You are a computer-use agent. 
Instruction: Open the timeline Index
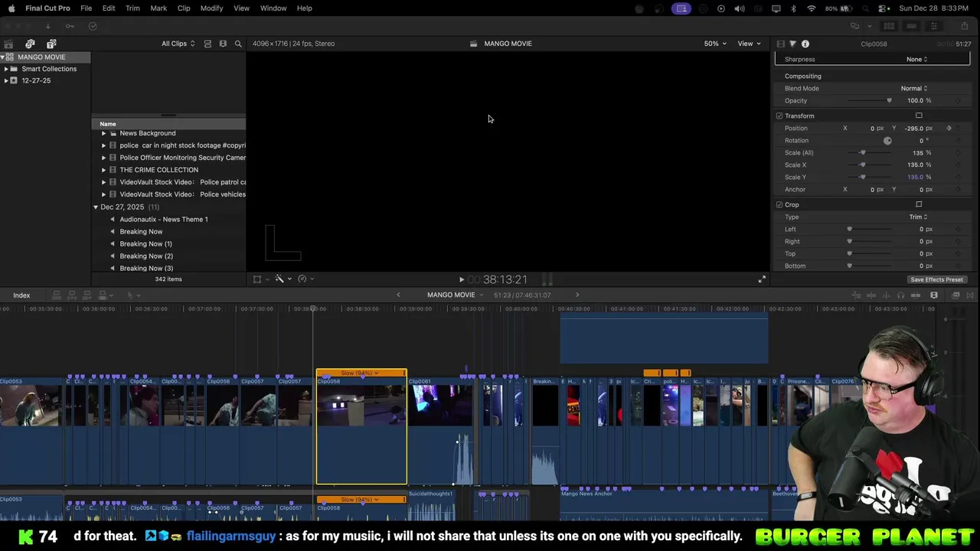pyautogui.click(x=21, y=295)
